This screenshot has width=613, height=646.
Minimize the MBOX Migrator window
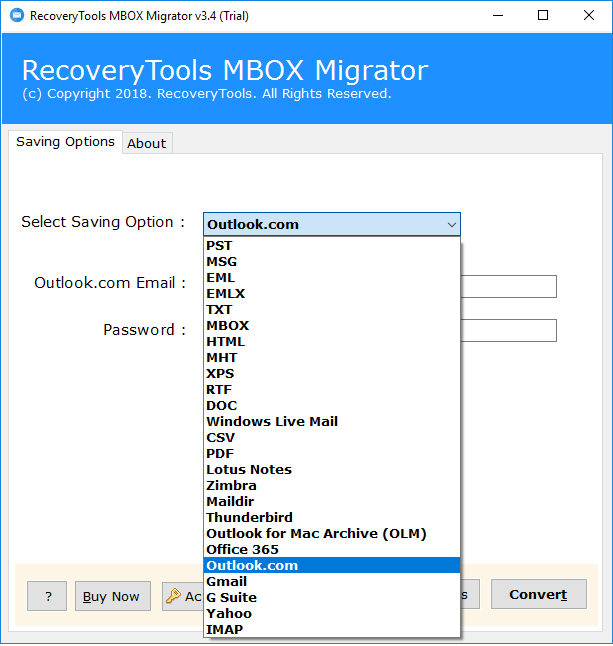[498, 16]
